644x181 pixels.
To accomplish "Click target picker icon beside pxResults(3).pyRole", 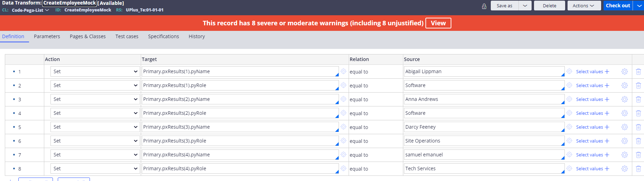I will pyautogui.click(x=343, y=140).
